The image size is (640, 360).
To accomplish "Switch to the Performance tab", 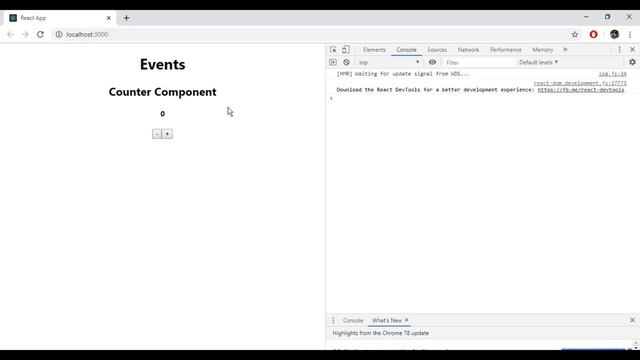I will click(x=506, y=50).
